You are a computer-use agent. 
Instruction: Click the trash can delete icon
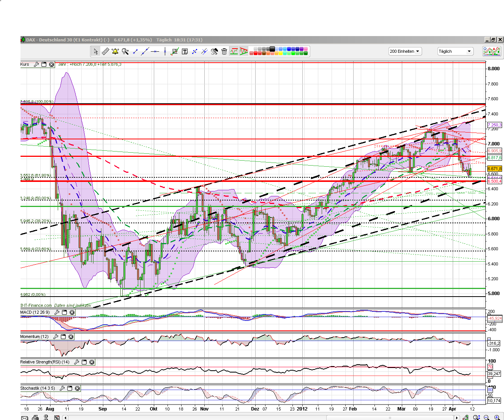[224, 51]
